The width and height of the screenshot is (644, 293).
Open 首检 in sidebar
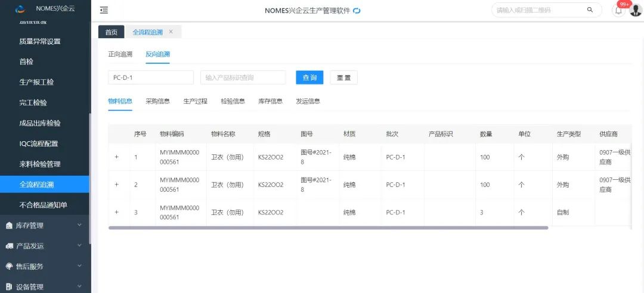point(26,61)
